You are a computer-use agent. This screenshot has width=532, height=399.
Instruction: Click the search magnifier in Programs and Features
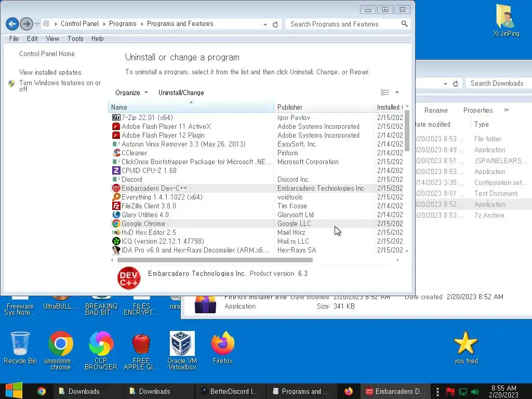pos(404,24)
